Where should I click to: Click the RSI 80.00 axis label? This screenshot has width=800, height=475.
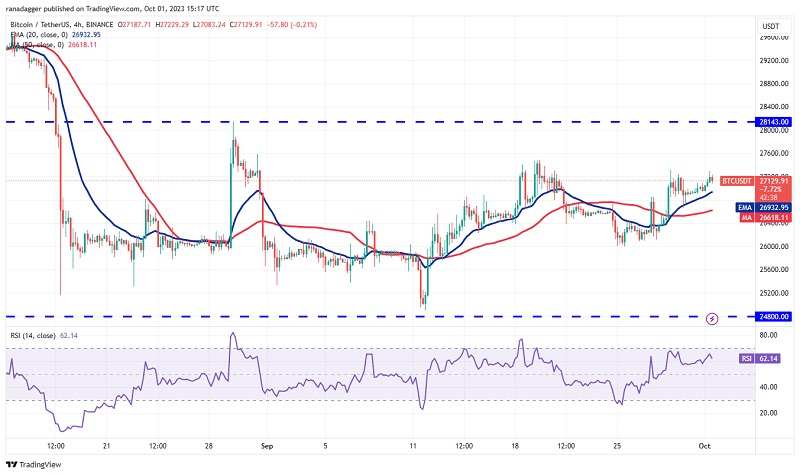[768, 335]
